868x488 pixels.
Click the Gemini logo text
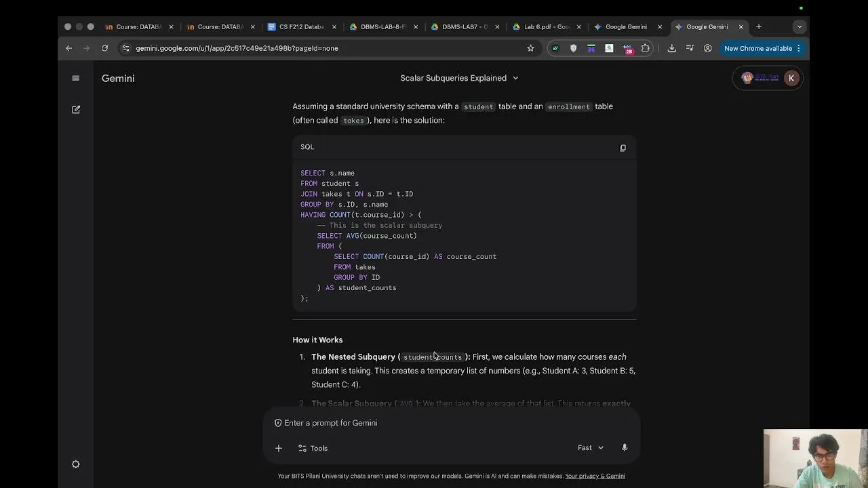pos(118,78)
